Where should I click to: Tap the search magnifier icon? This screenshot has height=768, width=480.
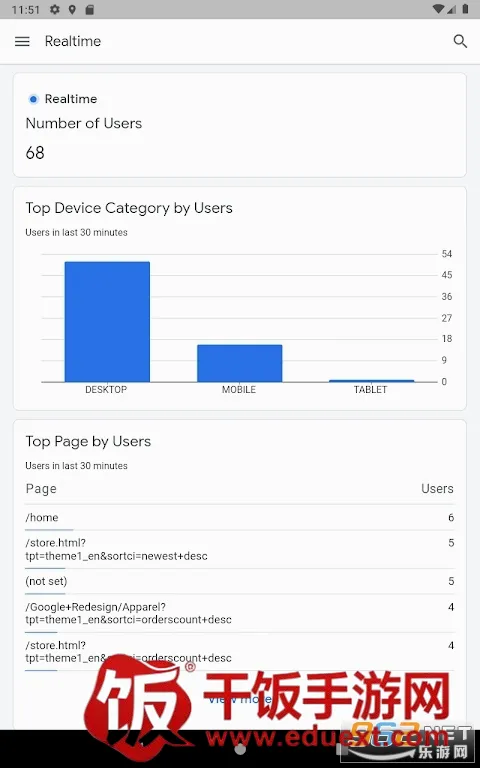pyautogui.click(x=460, y=41)
